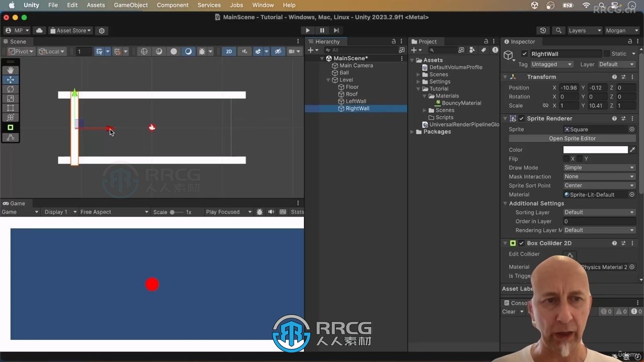Open the Asset Store button
The height and width of the screenshot is (362, 644).
(x=70, y=31)
